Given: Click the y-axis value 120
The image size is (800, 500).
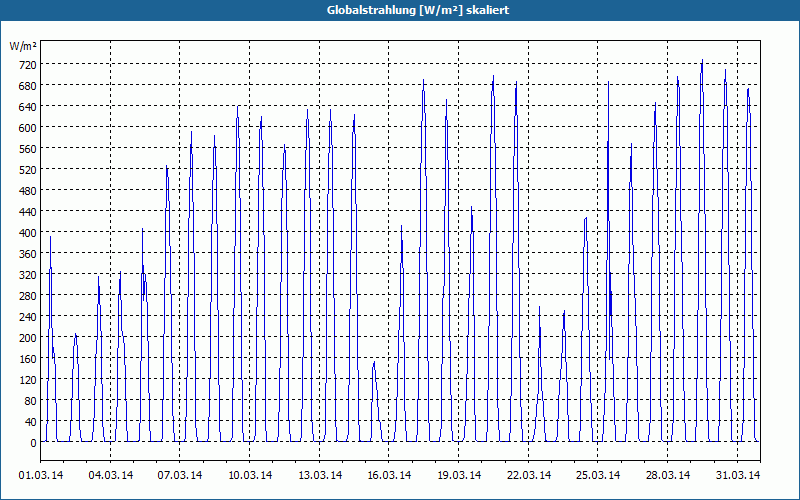Looking at the screenshot, I should (x=28, y=380).
